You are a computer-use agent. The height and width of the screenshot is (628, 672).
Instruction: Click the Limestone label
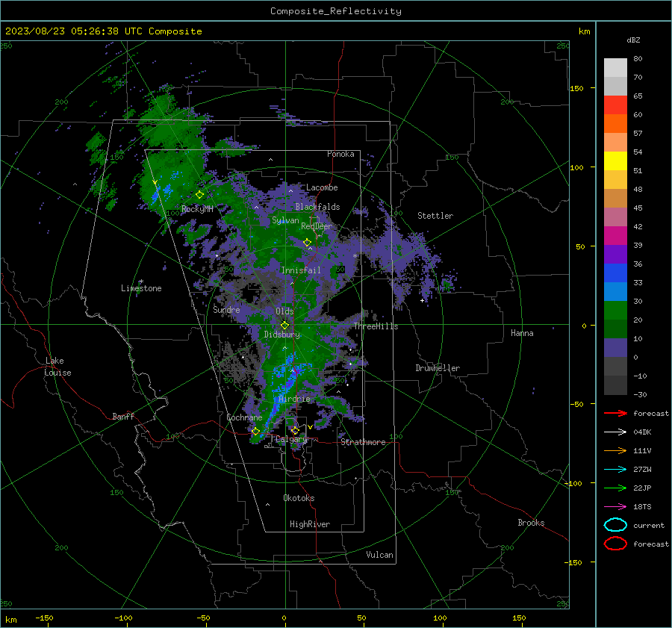[x=141, y=288]
